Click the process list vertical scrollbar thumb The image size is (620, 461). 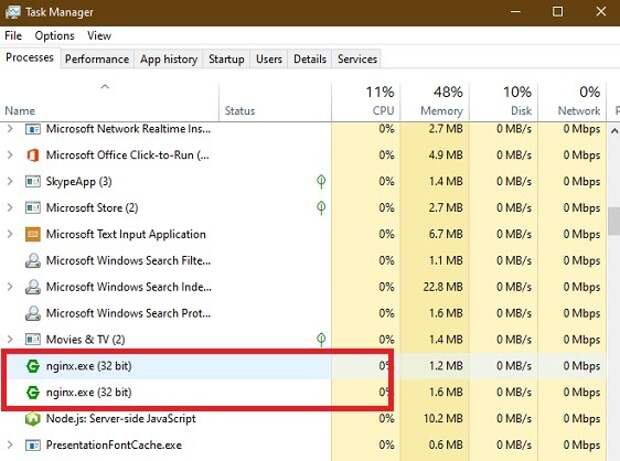[x=614, y=221]
